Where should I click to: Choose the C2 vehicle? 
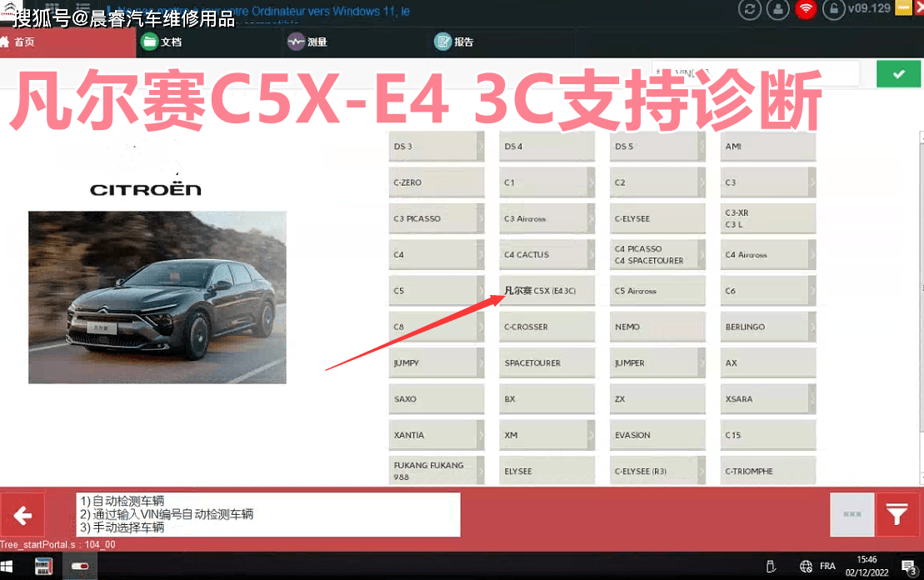[657, 182]
